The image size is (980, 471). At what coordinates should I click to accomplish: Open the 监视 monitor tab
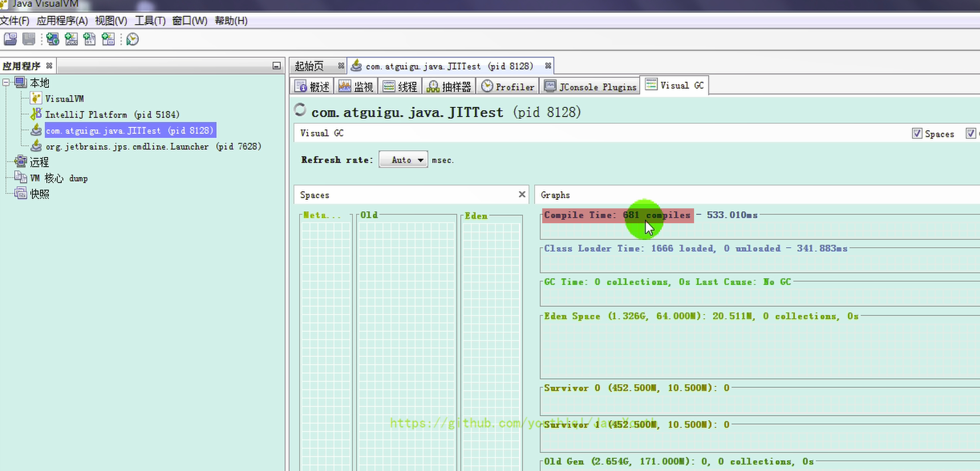click(x=356, y=87)
